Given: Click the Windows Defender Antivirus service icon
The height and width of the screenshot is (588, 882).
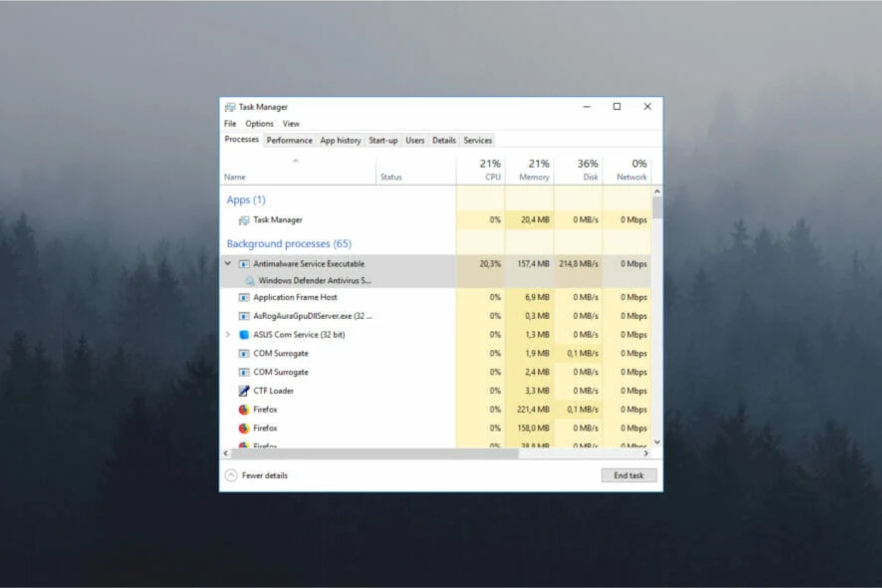Looking at the screenshot, I should click(x=249, y=281).
